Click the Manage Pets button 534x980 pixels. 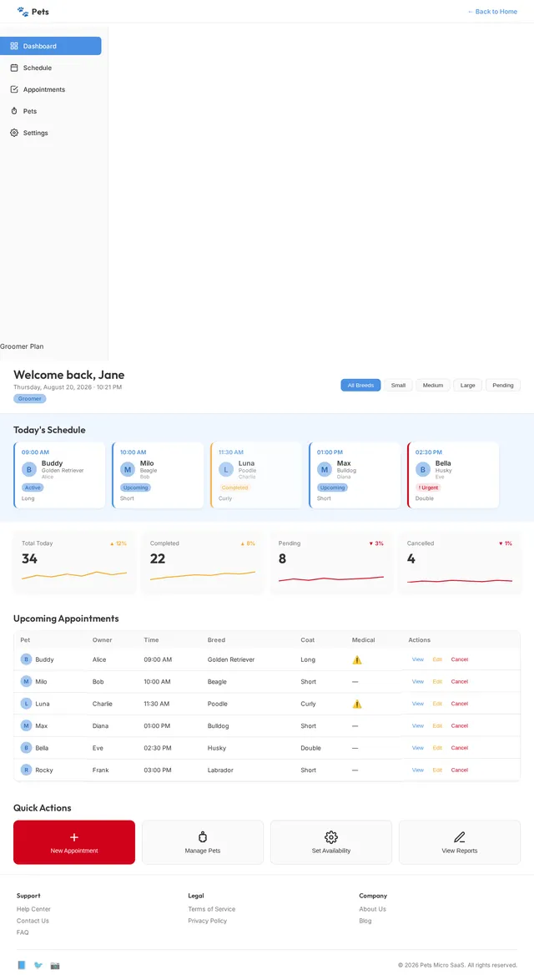point(203,842)
